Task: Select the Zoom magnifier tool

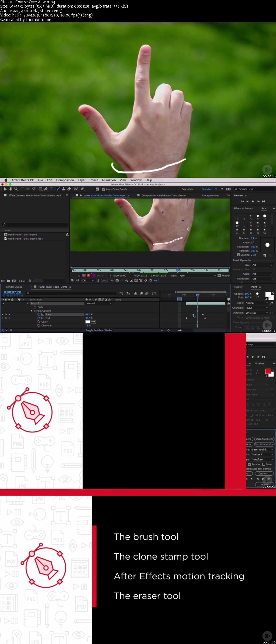Action: pyautogui.click(x=16, y=189)
